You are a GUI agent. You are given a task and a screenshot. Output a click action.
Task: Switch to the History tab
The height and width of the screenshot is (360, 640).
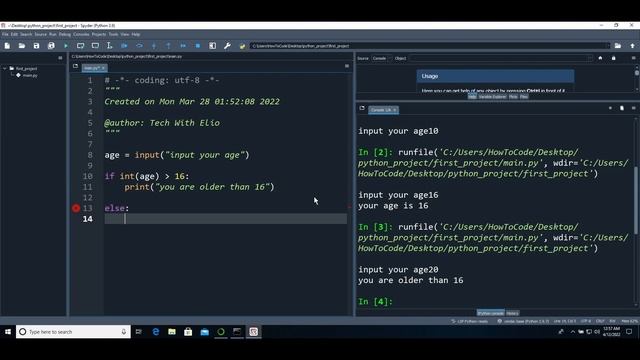[x=512, y=313]
